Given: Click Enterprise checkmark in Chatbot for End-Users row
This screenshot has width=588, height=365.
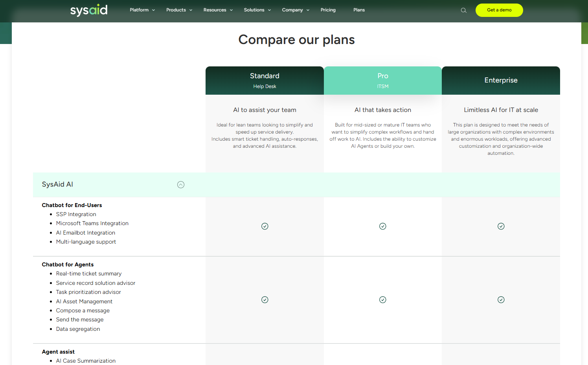Looking at the screenshot, I should tap(501, 226).
